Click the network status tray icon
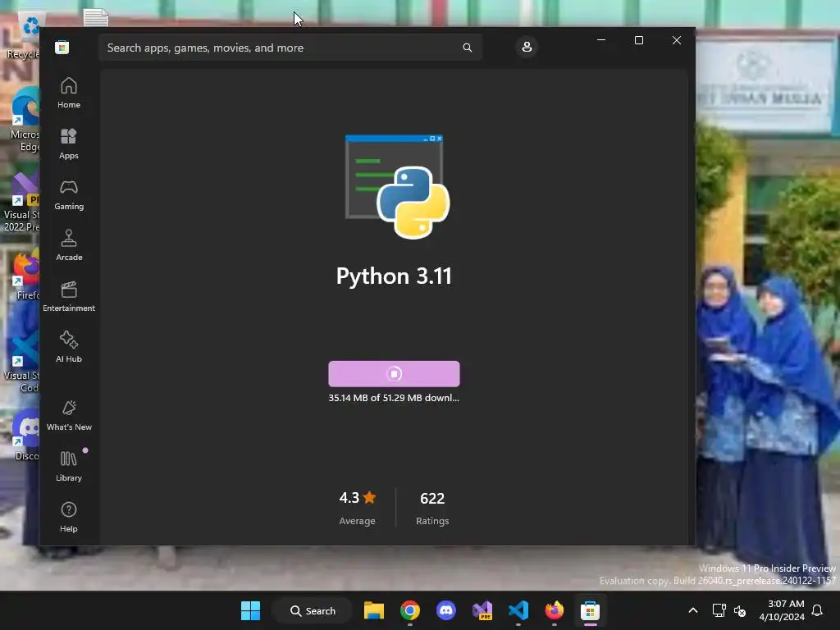 point(719,610)
